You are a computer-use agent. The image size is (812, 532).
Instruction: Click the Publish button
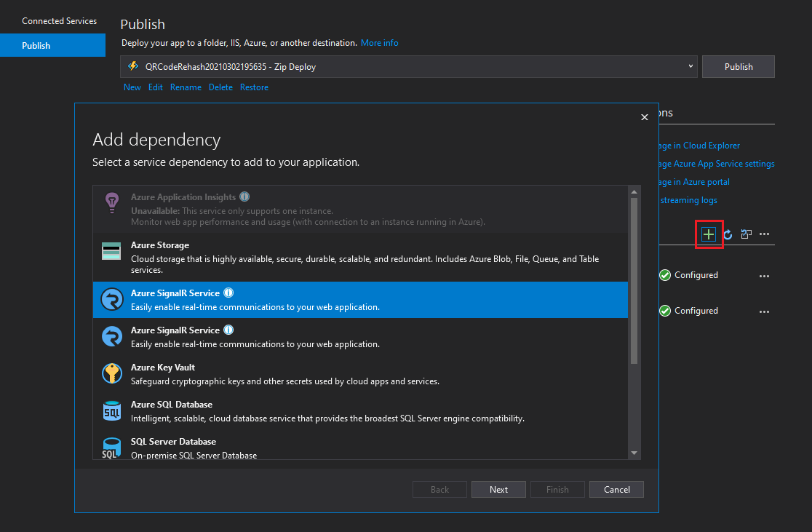tap(739, 67)
